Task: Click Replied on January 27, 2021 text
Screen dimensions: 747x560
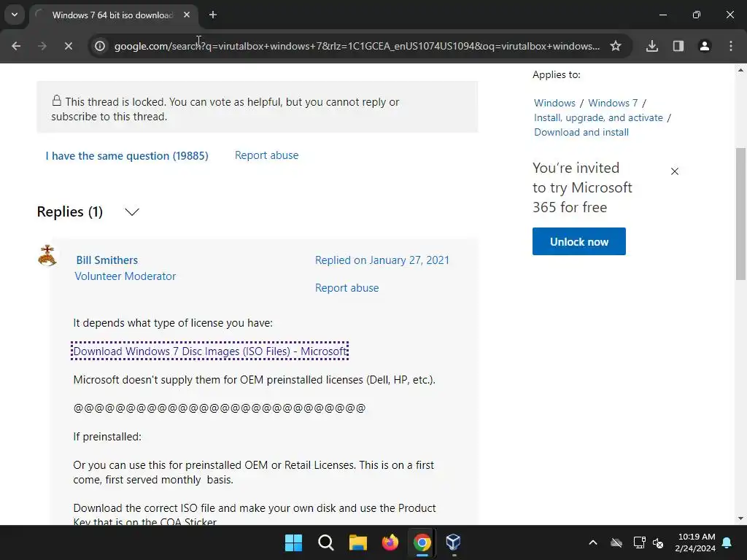Action: click(x=382, y=260)
